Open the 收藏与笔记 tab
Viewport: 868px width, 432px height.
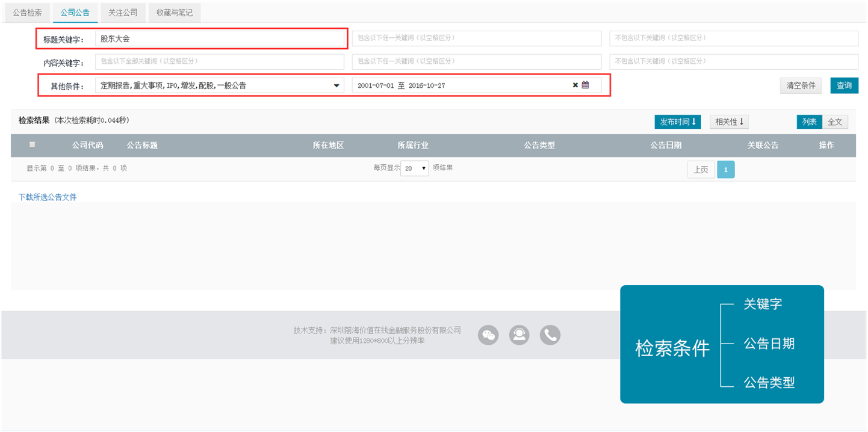coord(175,12)
